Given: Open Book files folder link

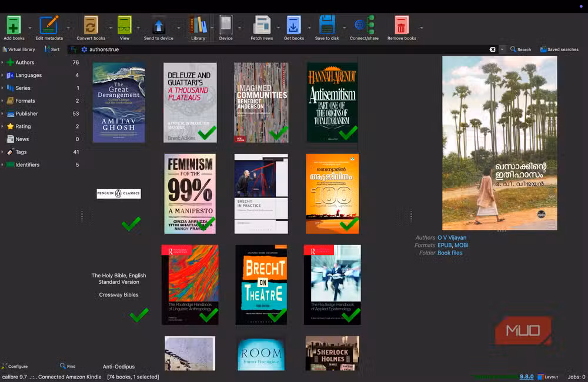Looking at the screenshot, I should pos(450,253).
